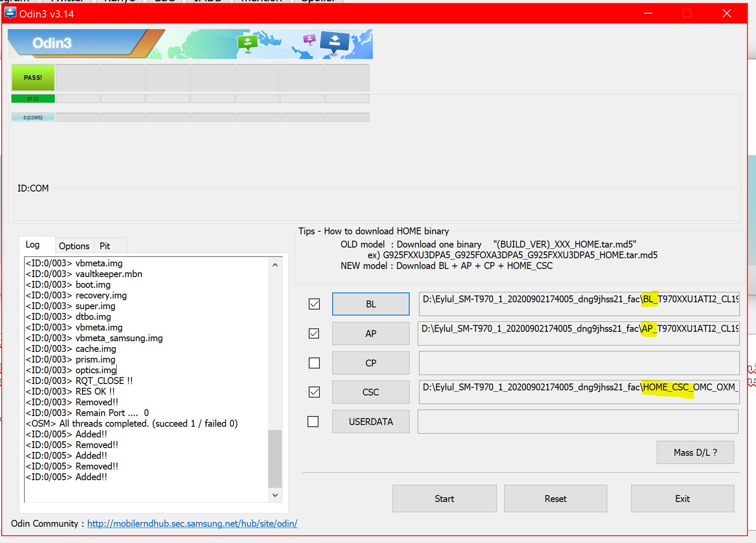
Task: Click the green download bubble icon in banner
Action: click(248, 43)
